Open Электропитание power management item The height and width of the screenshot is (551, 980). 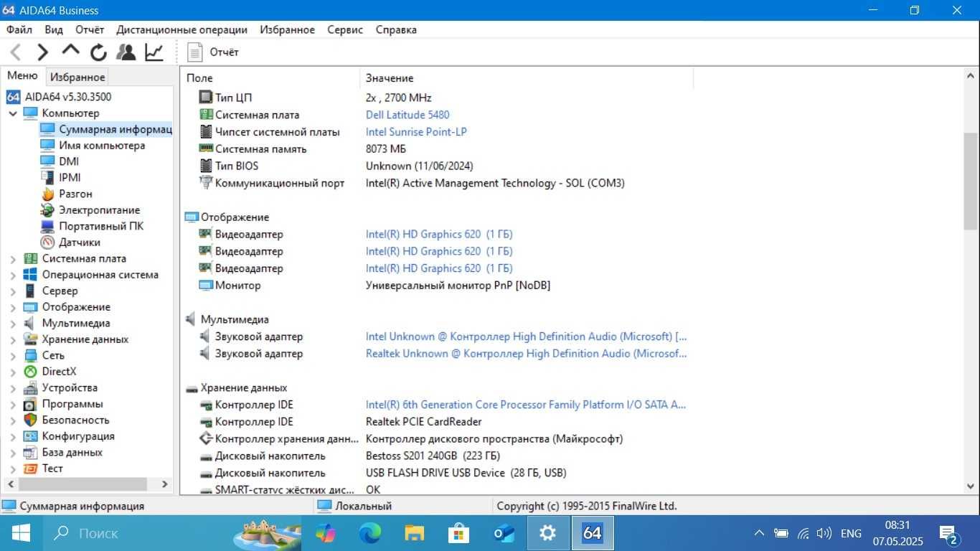click(99, 209)
